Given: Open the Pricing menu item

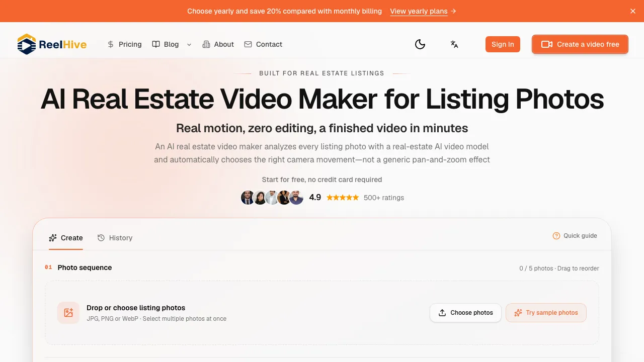Looking at the screenshot, I should pyautogui.click(x=124, y=44).
